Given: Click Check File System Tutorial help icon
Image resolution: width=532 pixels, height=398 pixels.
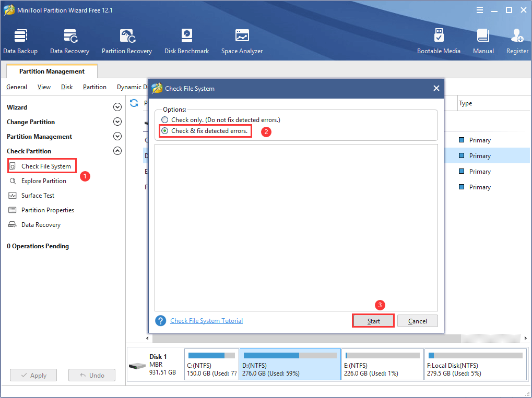Looking at the screenshot, I should point(160,321).
